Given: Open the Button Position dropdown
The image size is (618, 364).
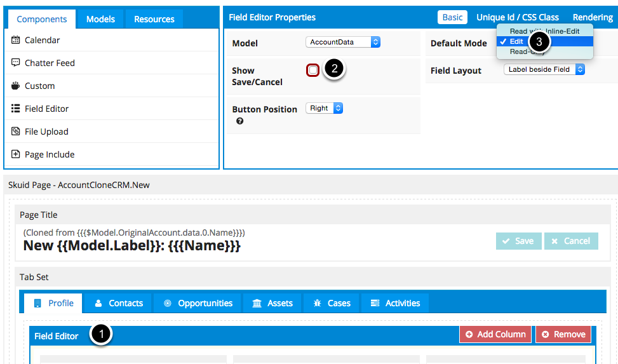Looking at the screenshot, I should 324,108.
